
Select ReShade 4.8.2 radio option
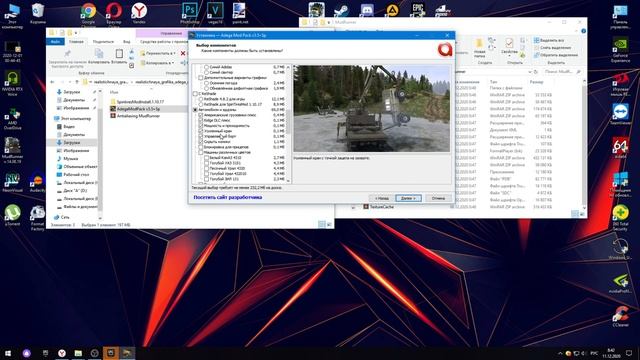click(201, 99)
